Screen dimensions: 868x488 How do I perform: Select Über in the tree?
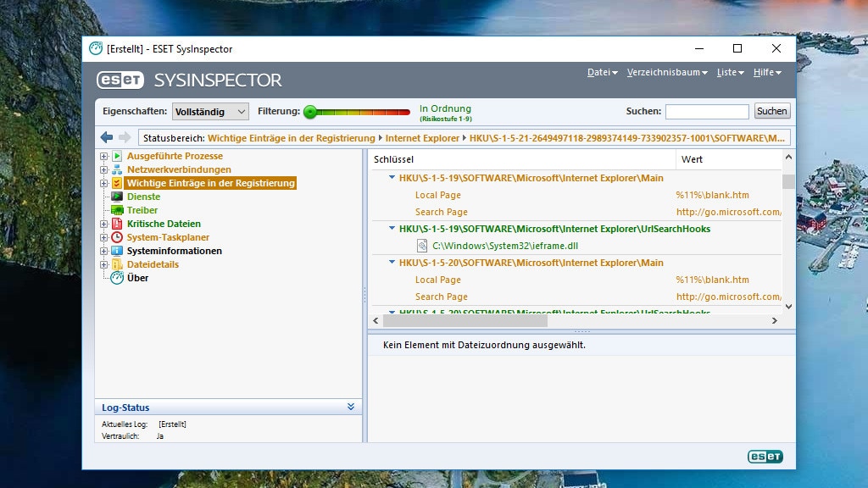(137, 278)
